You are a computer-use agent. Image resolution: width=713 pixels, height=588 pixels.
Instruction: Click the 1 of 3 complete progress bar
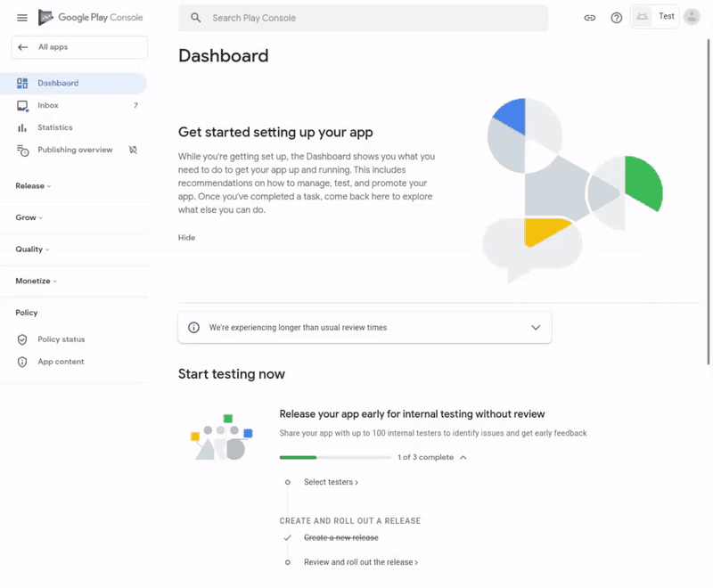click(335, 456)
